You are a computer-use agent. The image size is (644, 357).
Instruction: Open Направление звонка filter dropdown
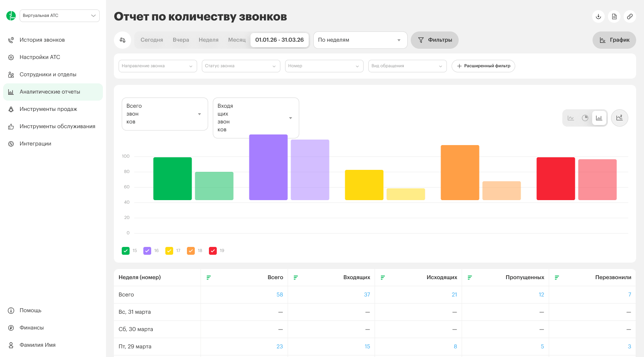tap(158, 66)
